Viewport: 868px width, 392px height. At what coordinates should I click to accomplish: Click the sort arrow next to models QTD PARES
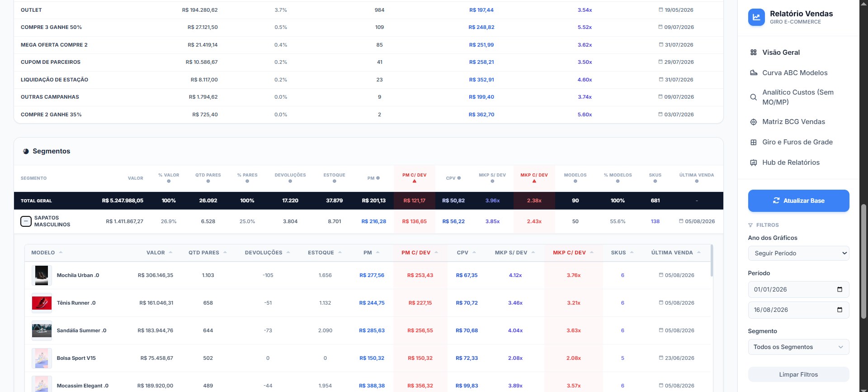225,253
